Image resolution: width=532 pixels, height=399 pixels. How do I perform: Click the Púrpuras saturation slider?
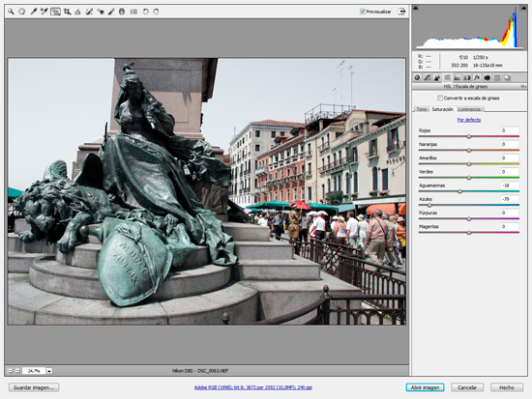click(469, 219)
